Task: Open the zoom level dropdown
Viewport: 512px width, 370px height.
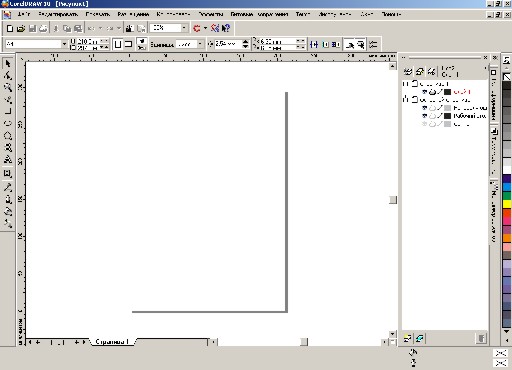Action: tap(184, 28)
